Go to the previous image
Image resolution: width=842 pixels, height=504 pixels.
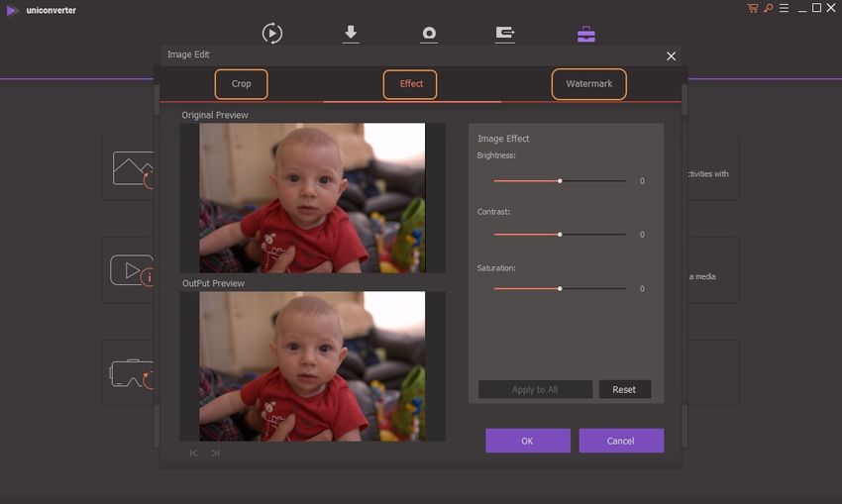pos(193,453)
